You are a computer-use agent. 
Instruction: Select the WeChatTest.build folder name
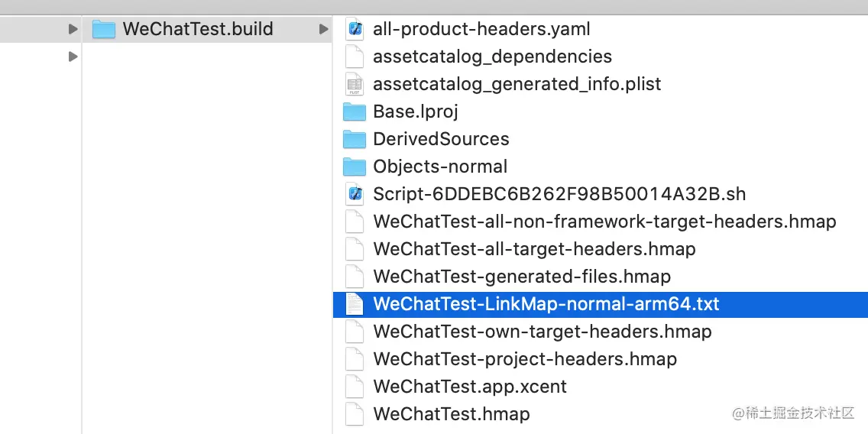coord(198,29)
